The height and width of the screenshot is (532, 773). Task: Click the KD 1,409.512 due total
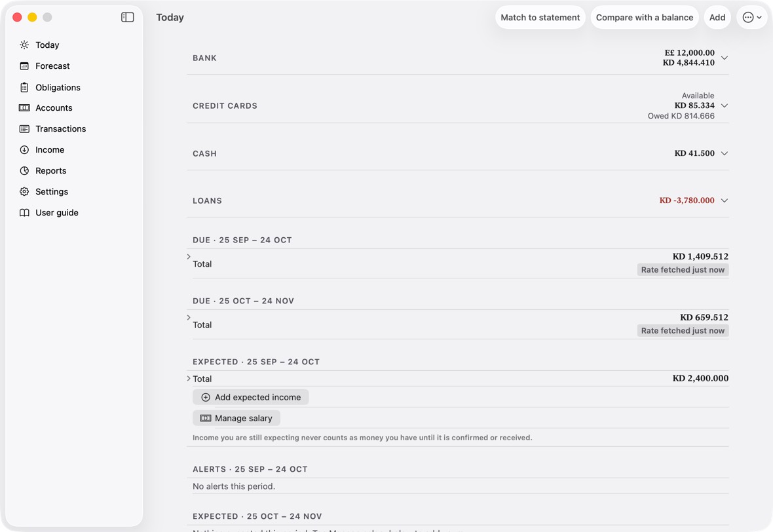click(700, 256)
